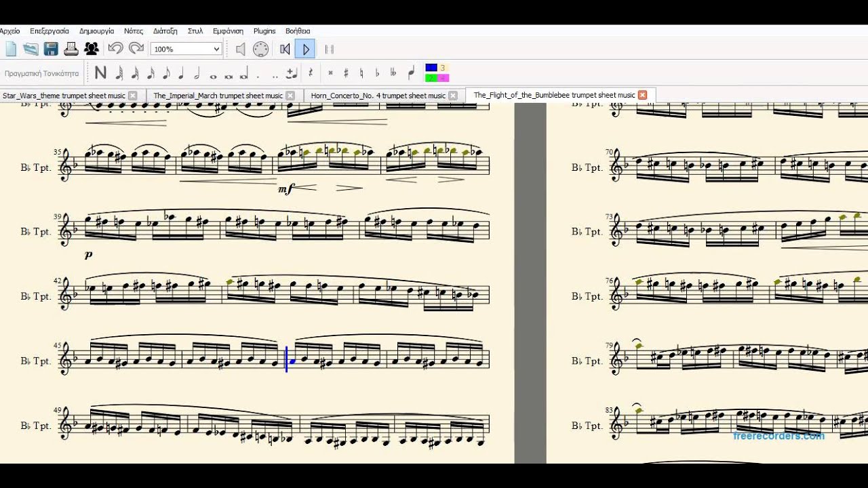Flip the stem direction
Viewport: 868px width, 488px height.
(411, 73)
